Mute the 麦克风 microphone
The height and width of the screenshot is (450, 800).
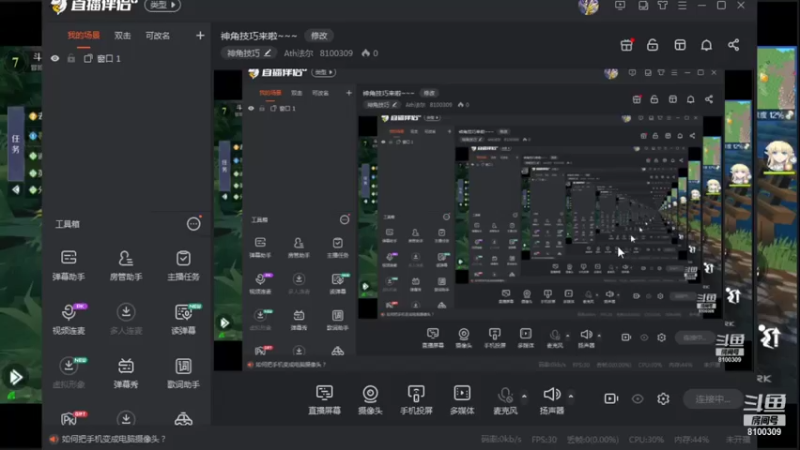point(505,399)
